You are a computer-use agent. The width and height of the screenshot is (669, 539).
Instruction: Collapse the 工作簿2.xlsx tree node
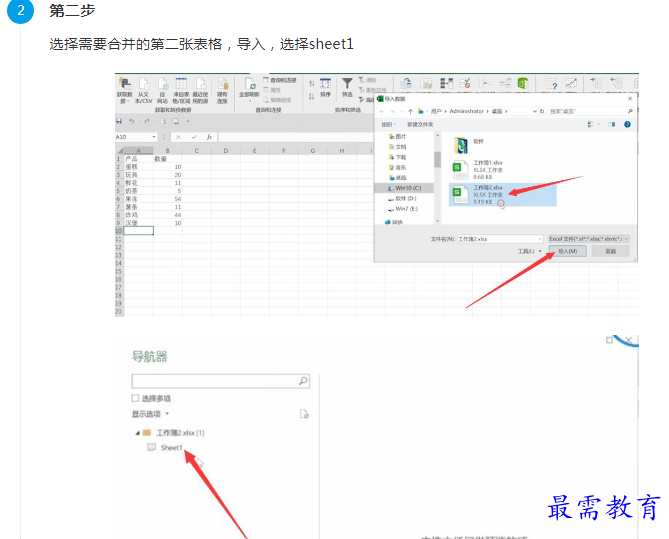137,433
